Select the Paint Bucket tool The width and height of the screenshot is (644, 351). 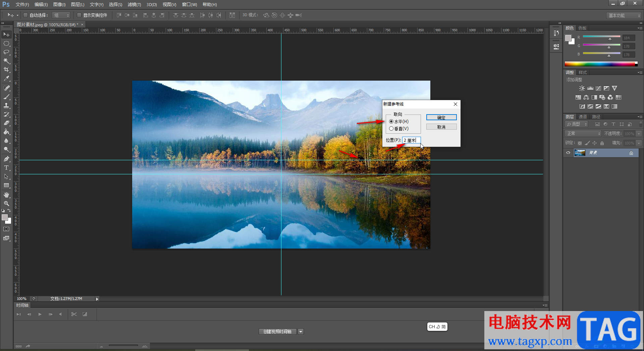(x=6, y=132)
